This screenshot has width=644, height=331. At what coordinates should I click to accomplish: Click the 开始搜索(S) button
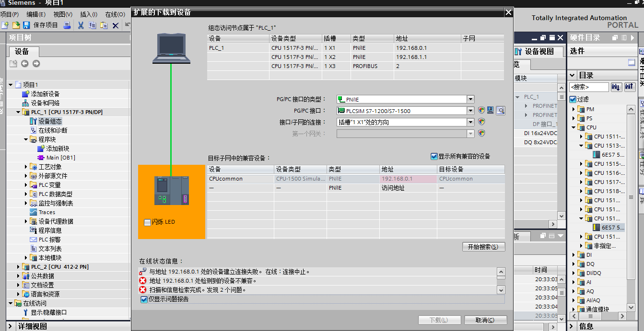tap(483, 247)
